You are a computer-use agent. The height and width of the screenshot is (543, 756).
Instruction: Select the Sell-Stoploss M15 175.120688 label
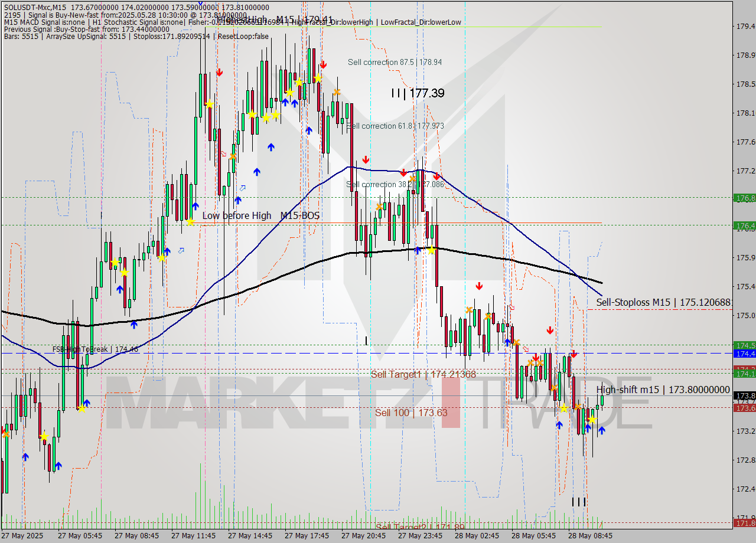coord(664,302)
